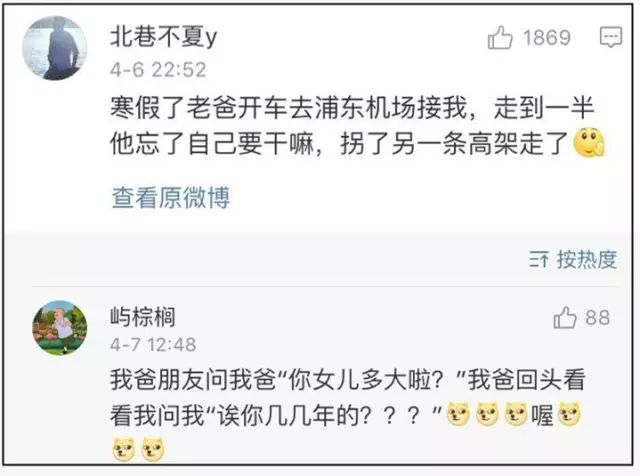
Task: Click the sort arrow icon beside 按热度
Action: coord(539,259)
